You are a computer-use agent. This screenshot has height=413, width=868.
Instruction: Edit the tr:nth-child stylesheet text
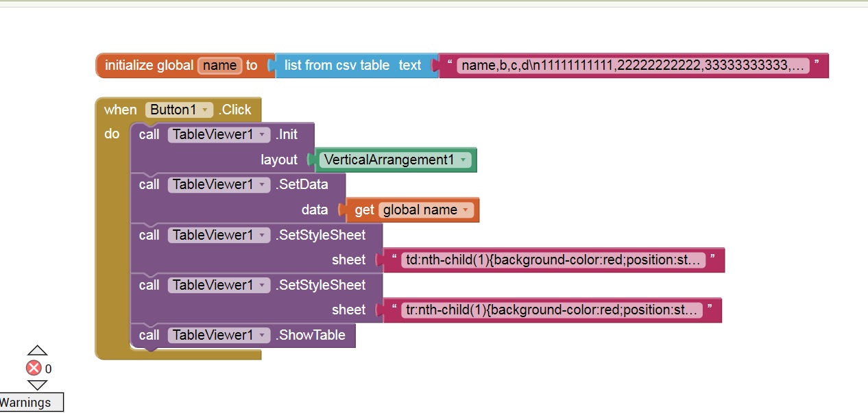[552, 310]
